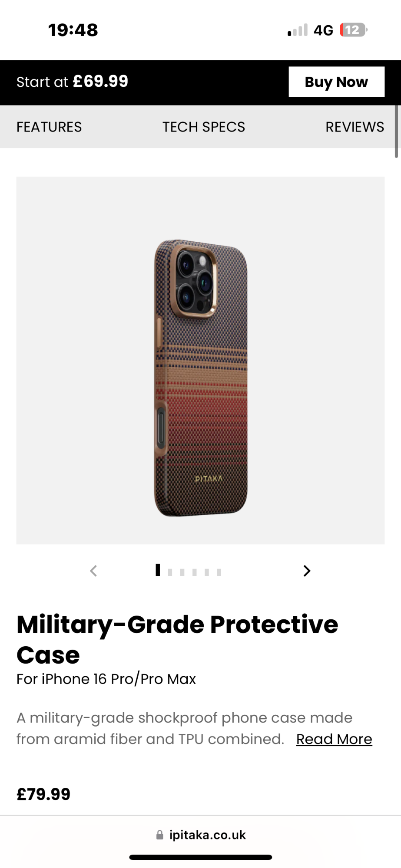
Task: Open the Read More link
Action: point(334,739)
